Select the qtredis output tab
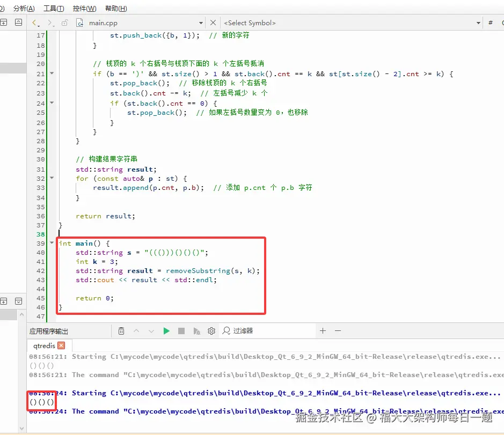504x435 pixels. coord(44,345)
